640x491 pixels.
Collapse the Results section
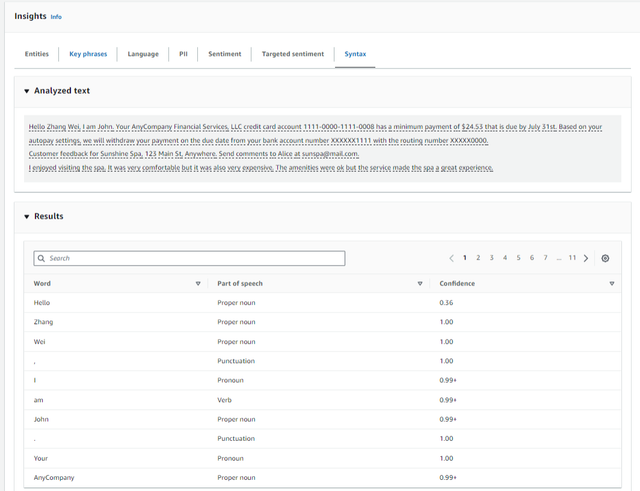click(27, 216)
